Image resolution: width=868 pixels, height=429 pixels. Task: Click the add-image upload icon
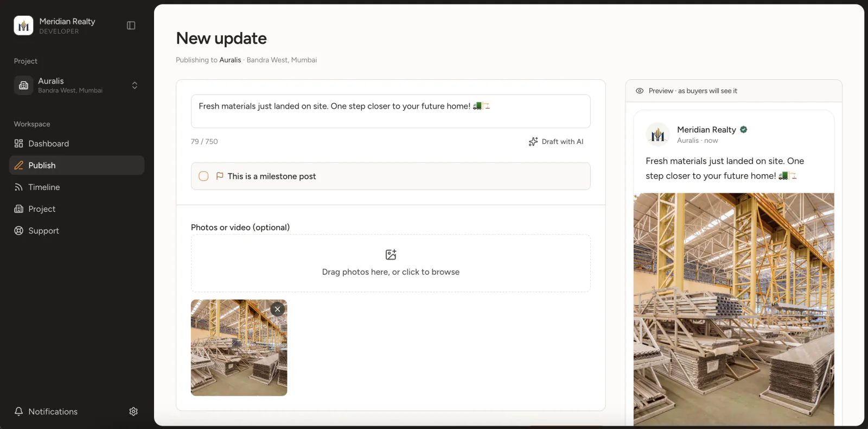[x=391, y=254]
